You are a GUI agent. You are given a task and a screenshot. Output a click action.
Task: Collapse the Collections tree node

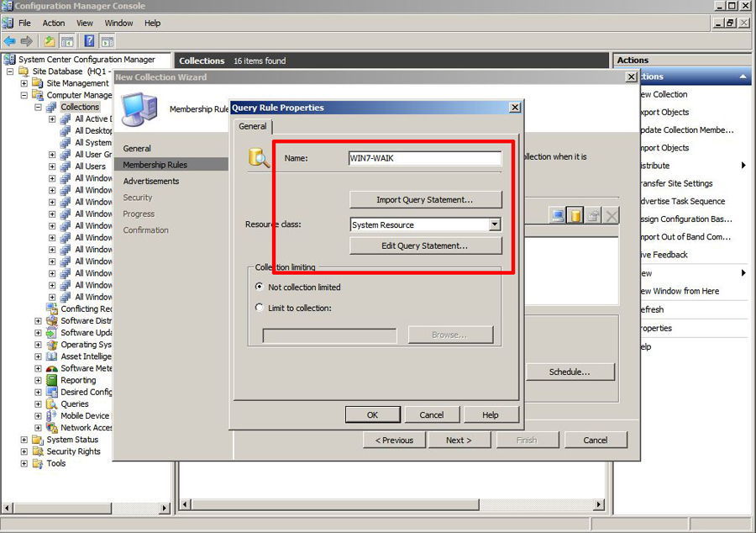coord(38,107)
